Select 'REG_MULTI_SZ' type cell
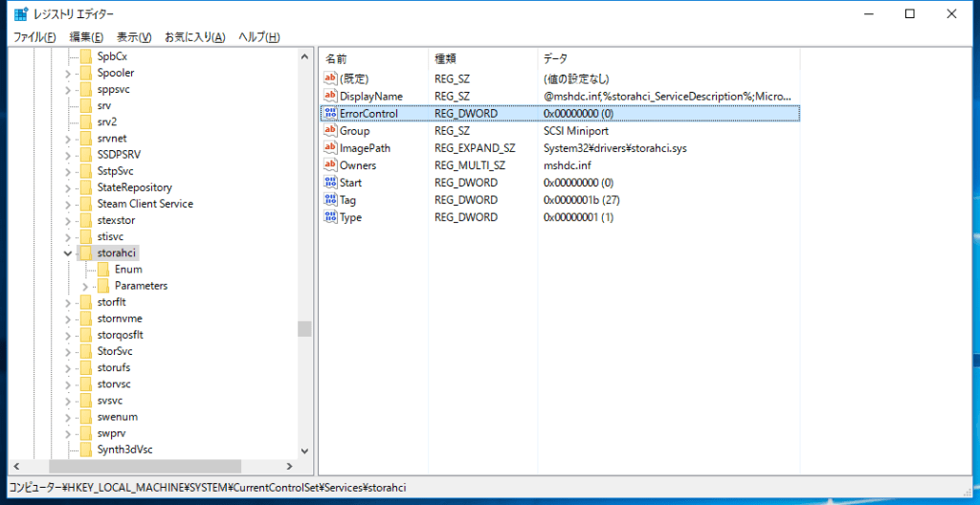This screenshot has height=505, width=980. pyautogui.click(x=469, y=165)
